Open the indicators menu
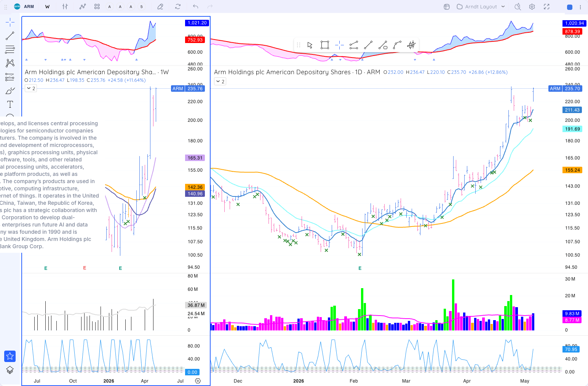This screenshot has height=386, width=588. [x=83, y=6]
